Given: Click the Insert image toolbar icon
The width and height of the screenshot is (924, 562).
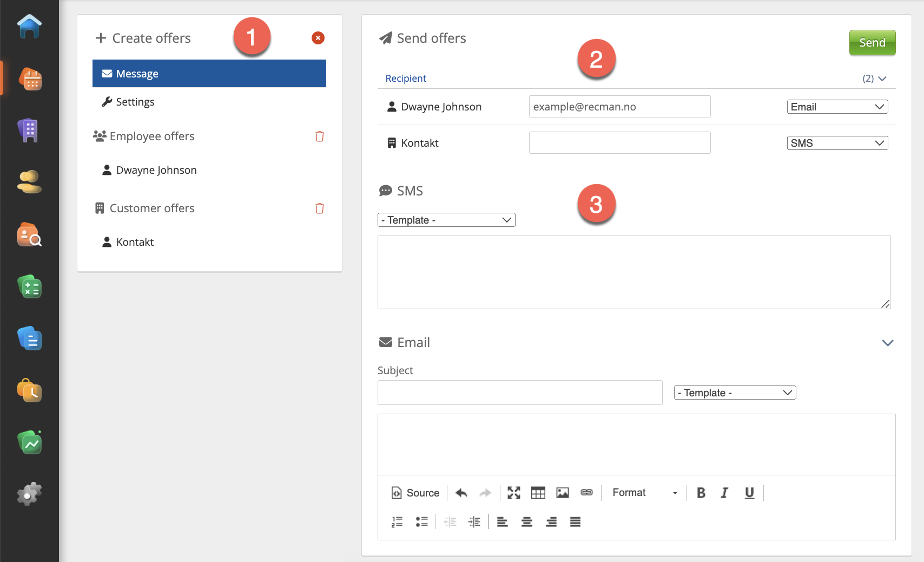Looking at the screenshot, I should (x=563, y=493).
